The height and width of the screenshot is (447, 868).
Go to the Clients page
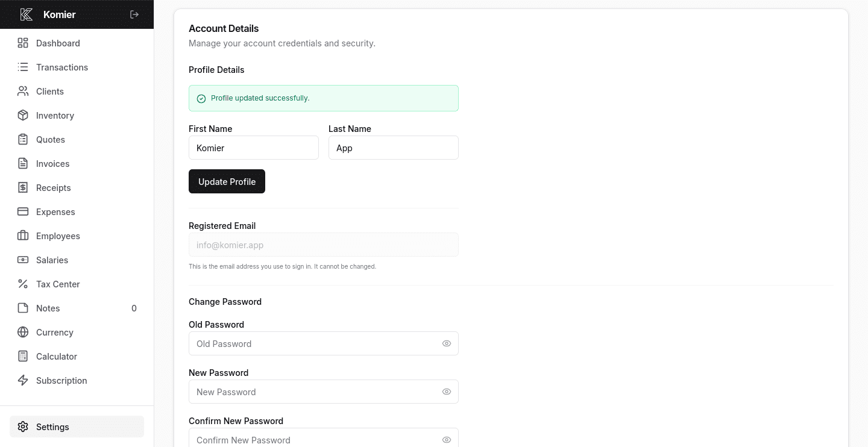[x=49, y=92]
